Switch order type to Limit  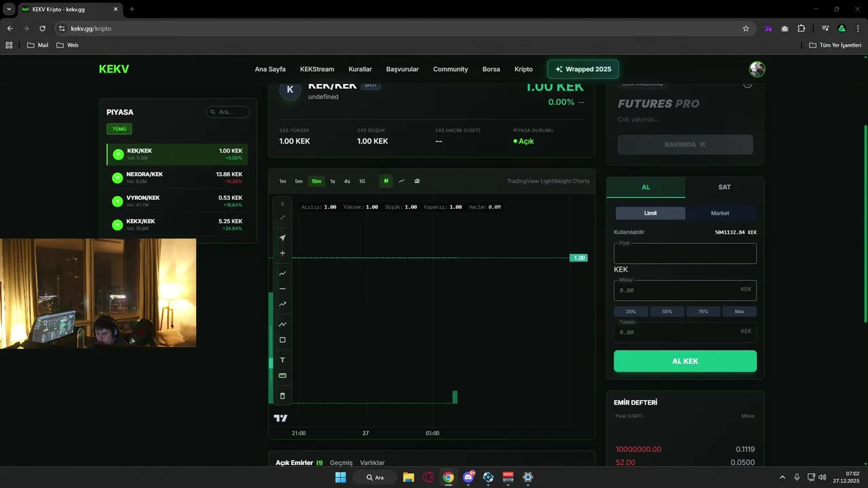coord(650,213)
